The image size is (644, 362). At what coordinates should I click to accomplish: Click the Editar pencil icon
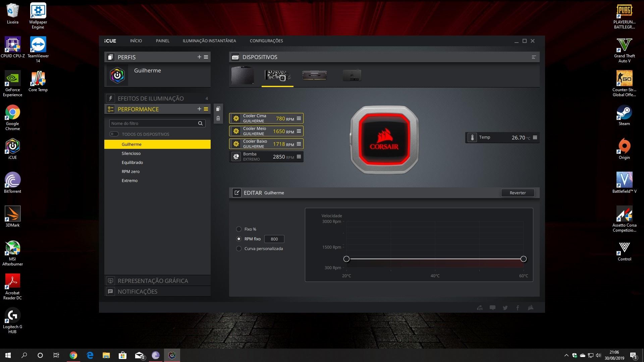237,193
